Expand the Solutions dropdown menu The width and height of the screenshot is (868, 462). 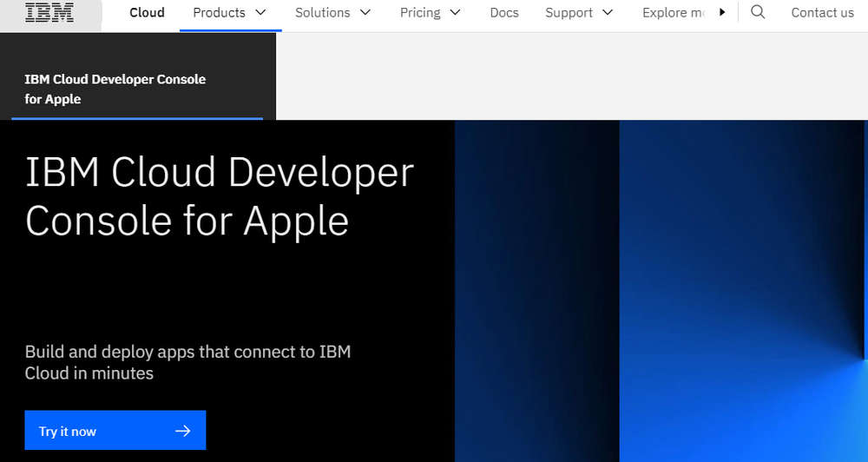[332, 12]
